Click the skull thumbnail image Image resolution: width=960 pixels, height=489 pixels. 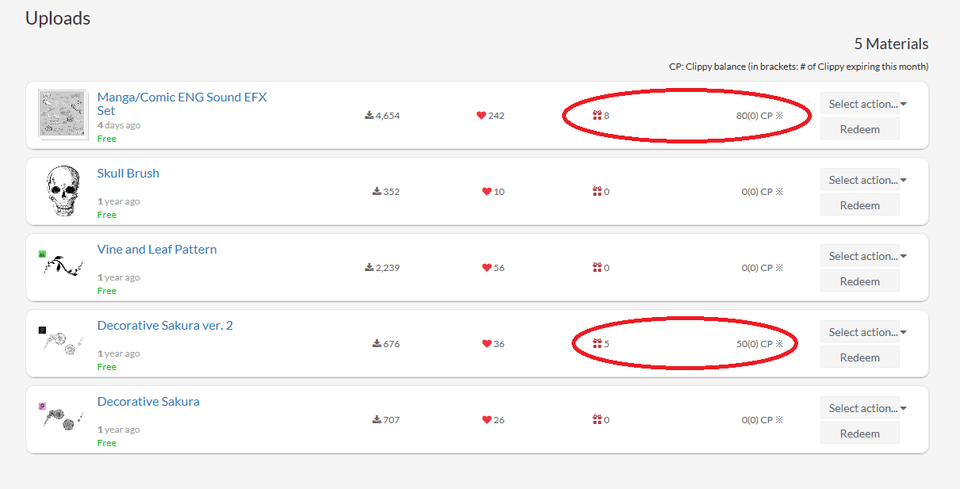[x=63, y=191]
